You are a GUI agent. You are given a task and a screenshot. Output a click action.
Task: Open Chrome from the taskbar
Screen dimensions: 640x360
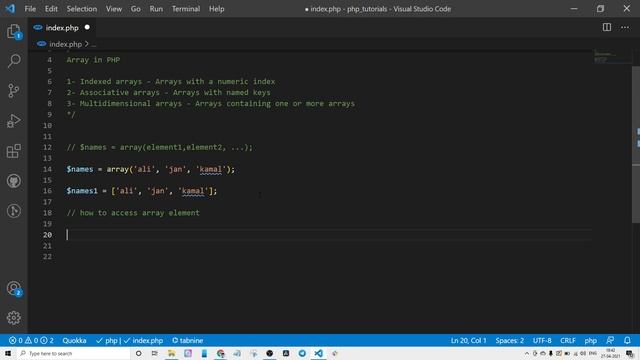tap(220, 353)
